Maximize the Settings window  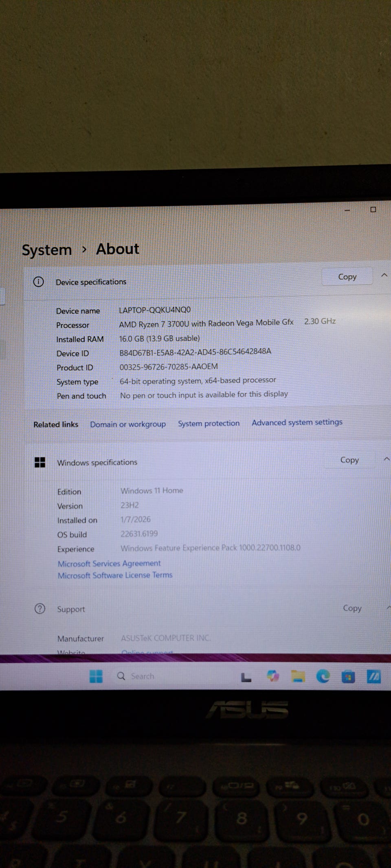click(373, 209)
